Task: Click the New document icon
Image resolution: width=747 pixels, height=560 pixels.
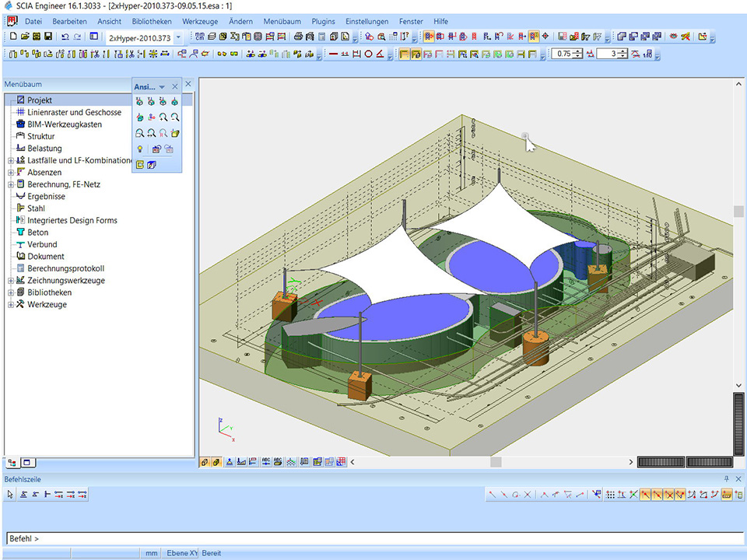Action: pos(13,37)
